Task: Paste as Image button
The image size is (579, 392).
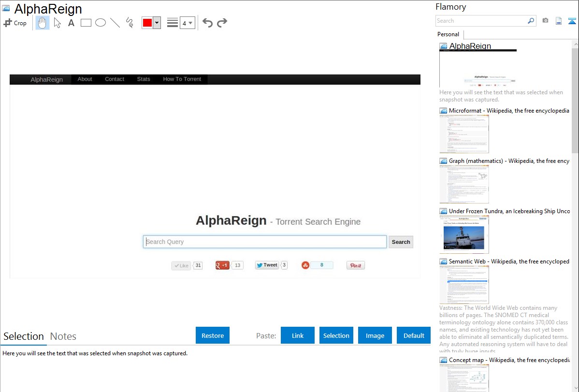Action: tap(375, 335)
